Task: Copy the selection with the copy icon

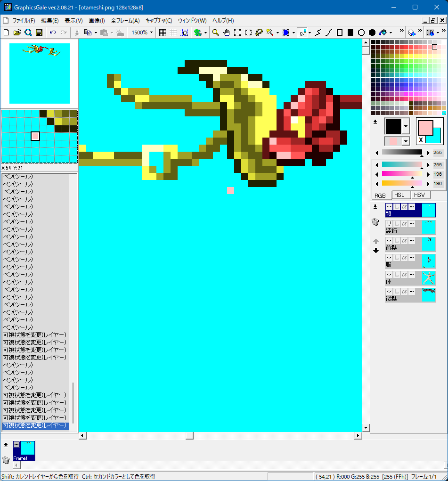Action: point(88,33)
